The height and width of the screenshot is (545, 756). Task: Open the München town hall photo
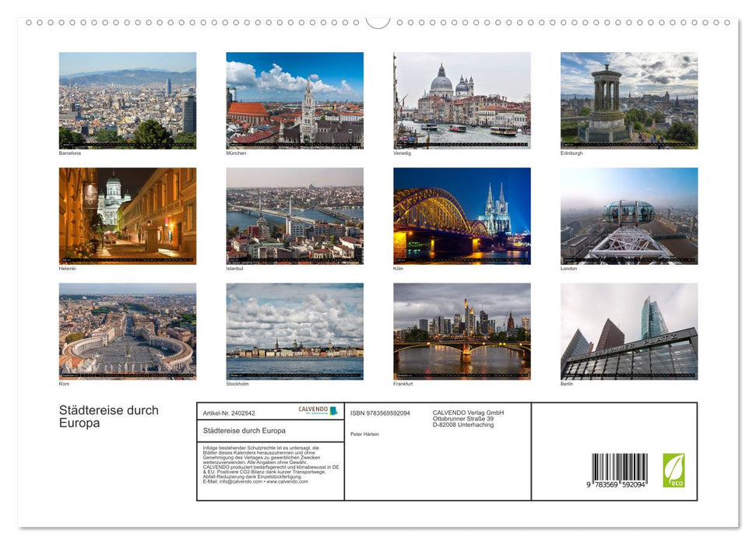(294, 100)
